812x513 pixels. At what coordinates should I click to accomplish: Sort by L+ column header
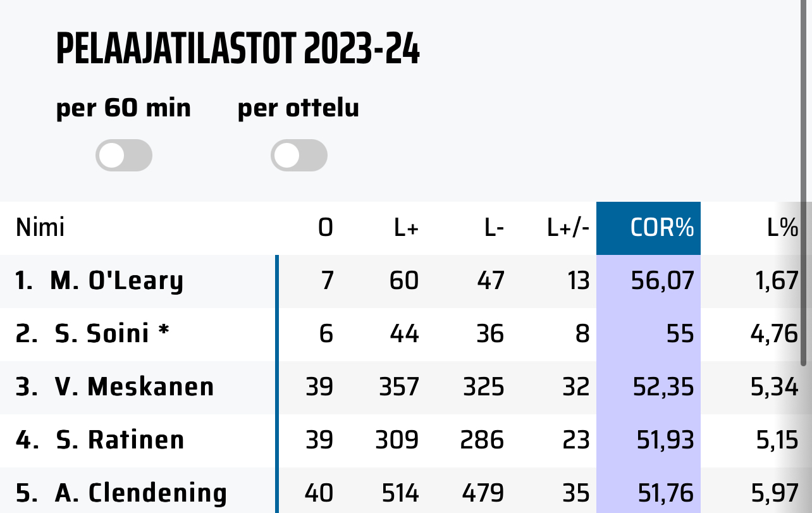tap(406, 228)
